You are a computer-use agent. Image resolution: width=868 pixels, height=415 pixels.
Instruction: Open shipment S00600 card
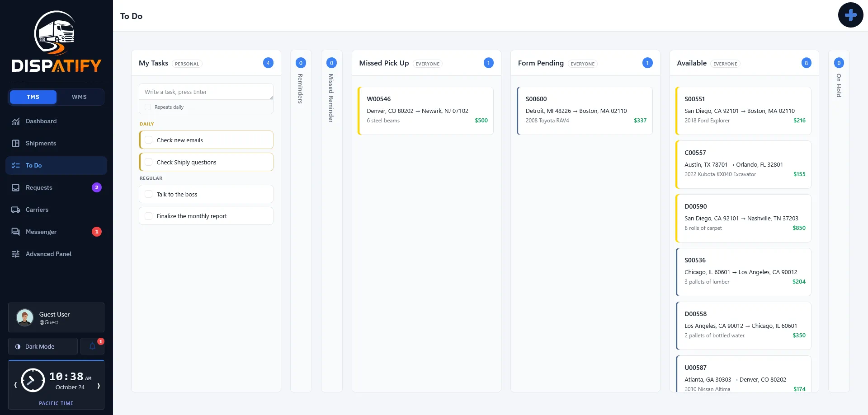point(585,111)
